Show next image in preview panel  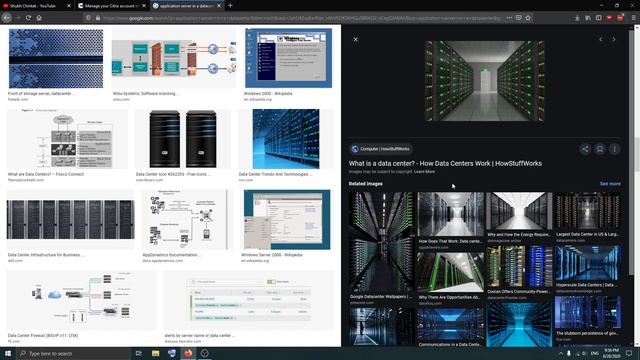[x=613, y=40]
